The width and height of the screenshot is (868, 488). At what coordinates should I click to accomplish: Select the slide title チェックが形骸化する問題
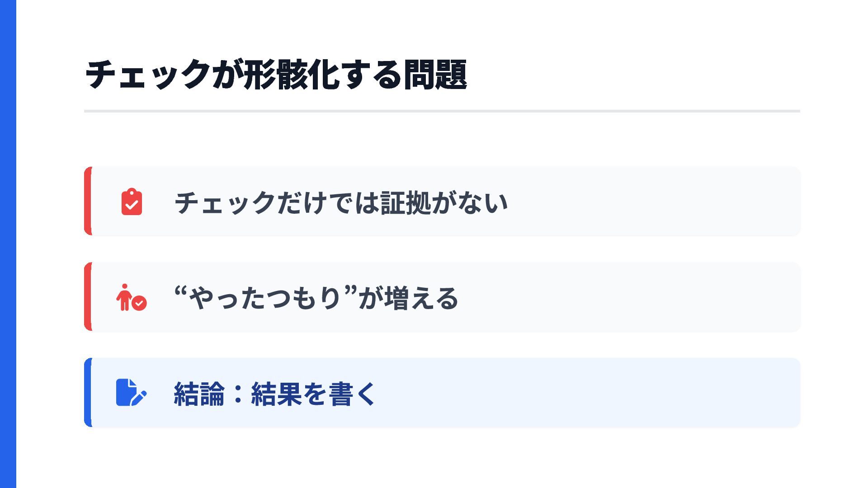click(x=276, y=75)
